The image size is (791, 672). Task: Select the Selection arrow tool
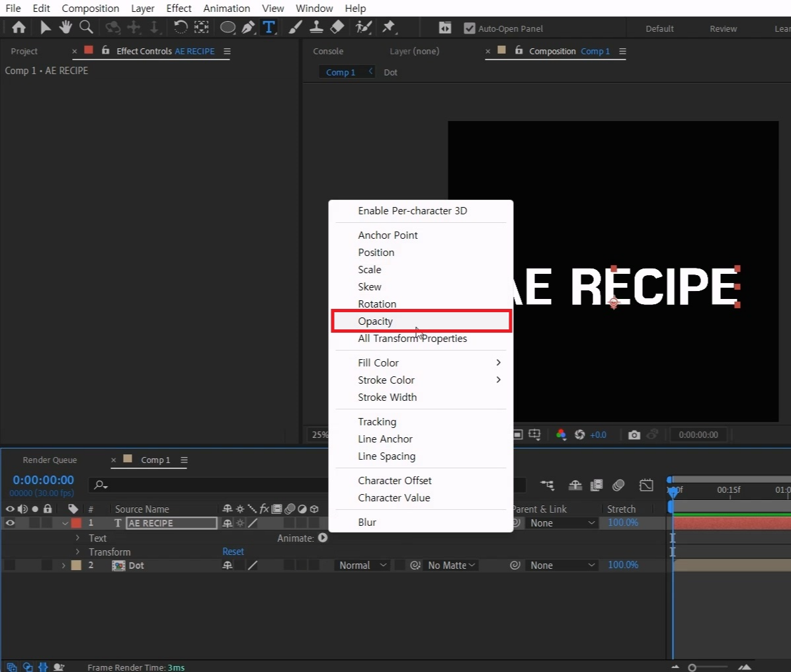tap(45, 27)
